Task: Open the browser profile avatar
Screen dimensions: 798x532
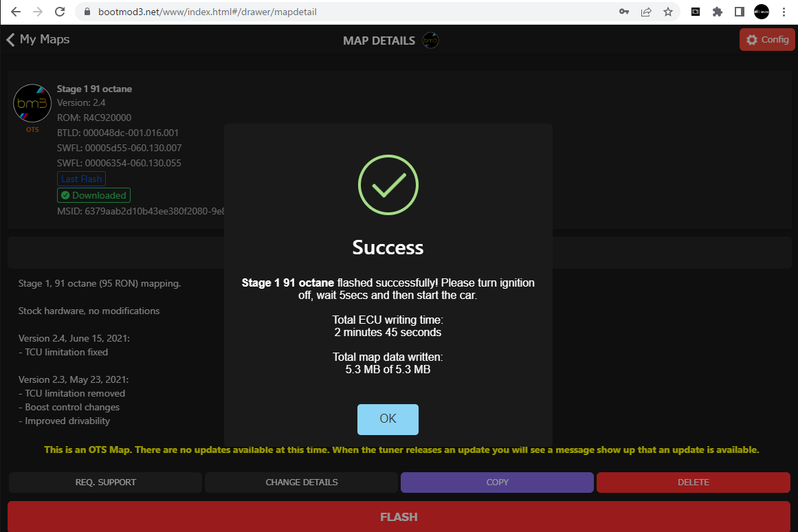Action: 762,12
